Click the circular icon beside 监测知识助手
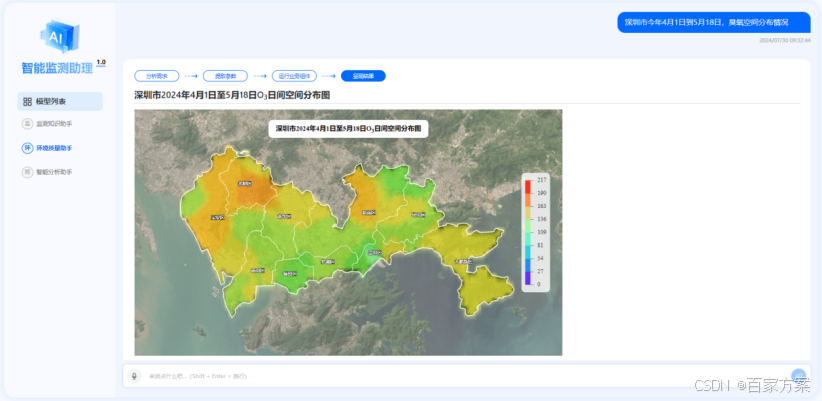 point(27,124)
